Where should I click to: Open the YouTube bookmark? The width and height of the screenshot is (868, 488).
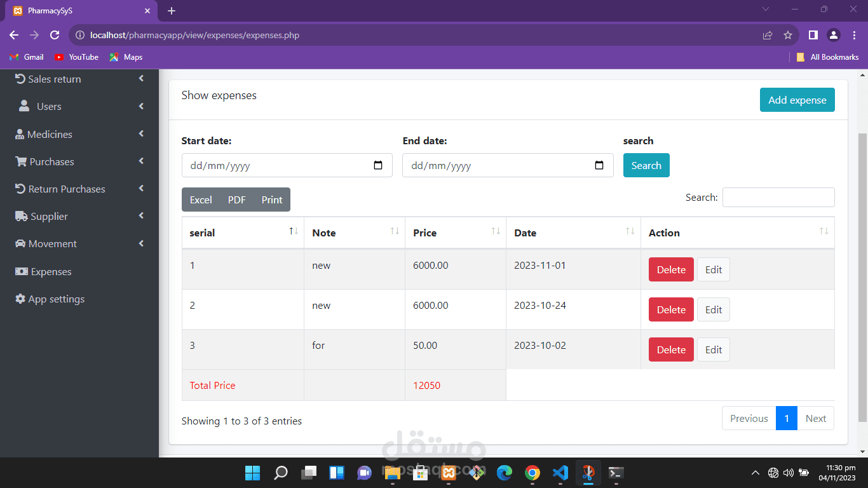pos(76,57)
